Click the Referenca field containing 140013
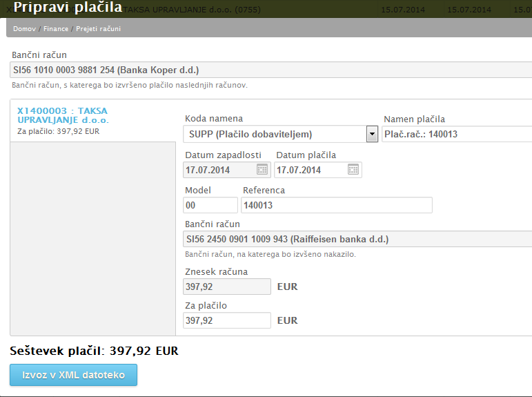The image size is (532, 397). [337, 205]
